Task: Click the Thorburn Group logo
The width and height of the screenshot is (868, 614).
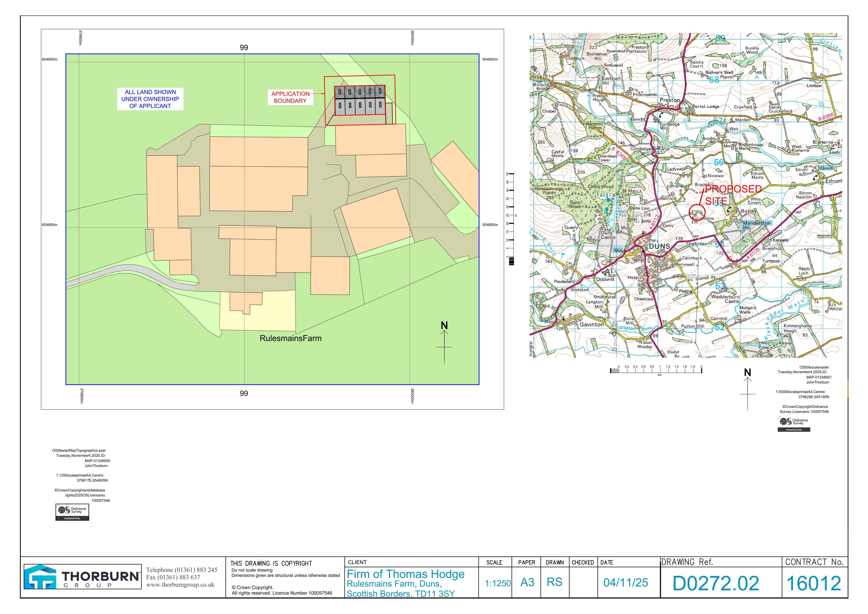Action: [83, 576]
